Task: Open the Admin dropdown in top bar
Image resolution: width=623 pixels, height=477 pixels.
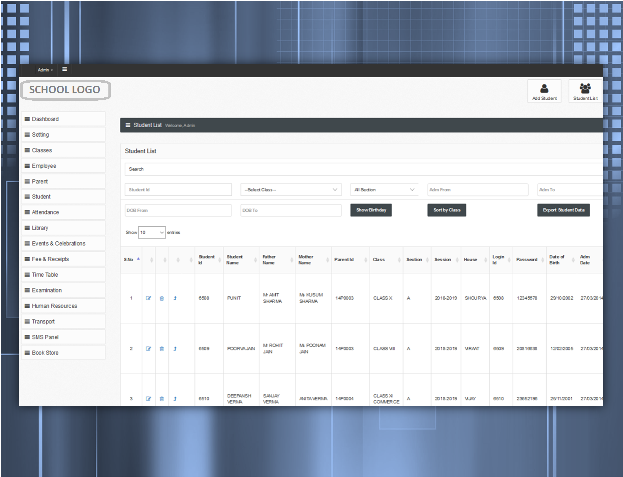Action: (x=45, y=70)
